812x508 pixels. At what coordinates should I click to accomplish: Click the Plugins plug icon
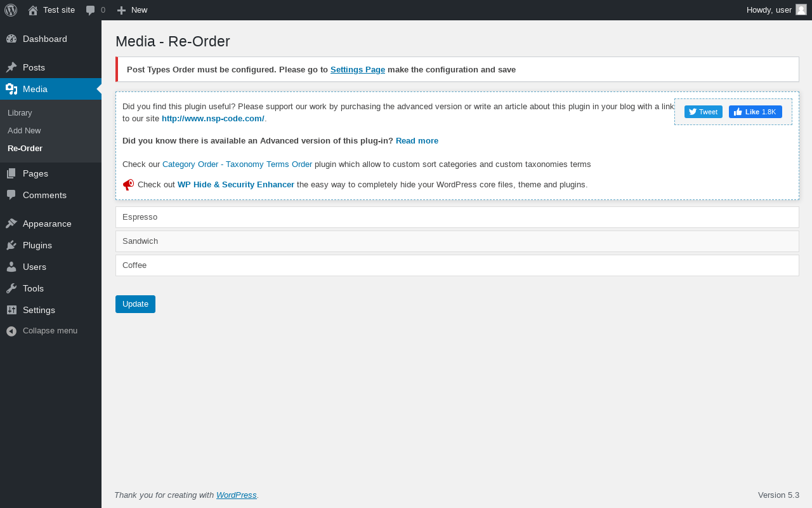pos(11,245)
